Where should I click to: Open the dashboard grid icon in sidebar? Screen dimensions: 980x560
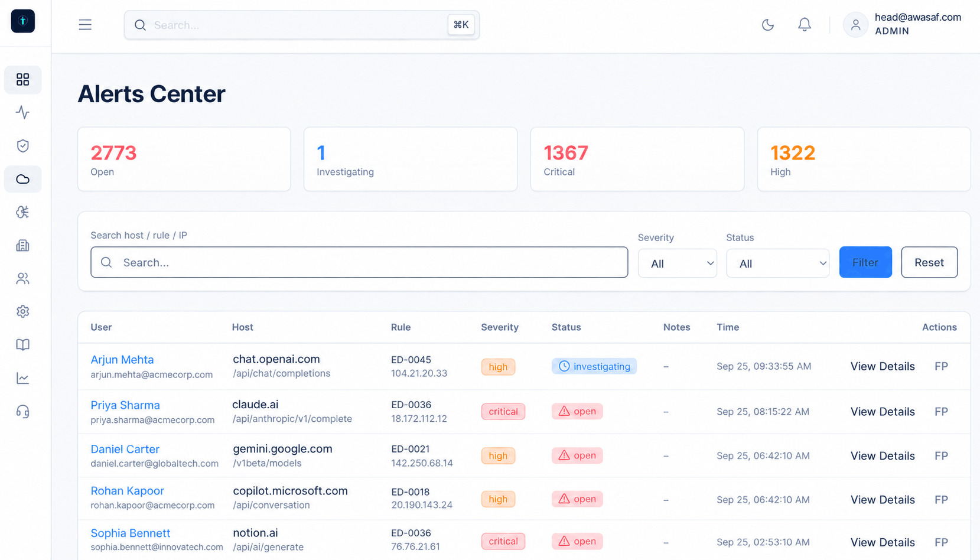pos(23,80)
